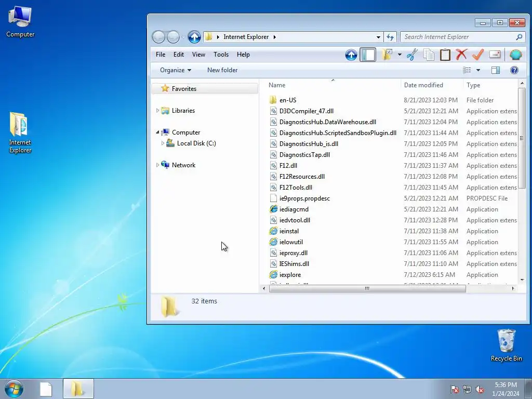532x399 pixels.
Task: Collapse the Computer tree node
Action: 157,132
